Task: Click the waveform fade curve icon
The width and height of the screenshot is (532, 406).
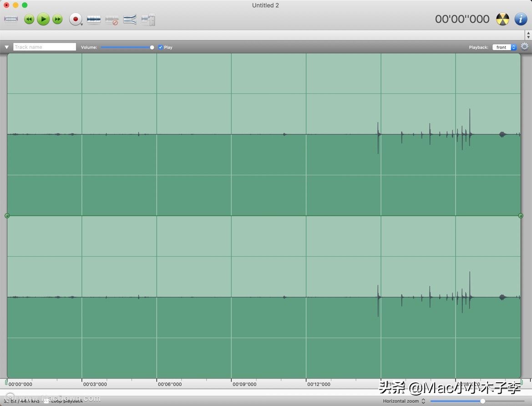Action: pyautogui.click(x=130, y=20)
